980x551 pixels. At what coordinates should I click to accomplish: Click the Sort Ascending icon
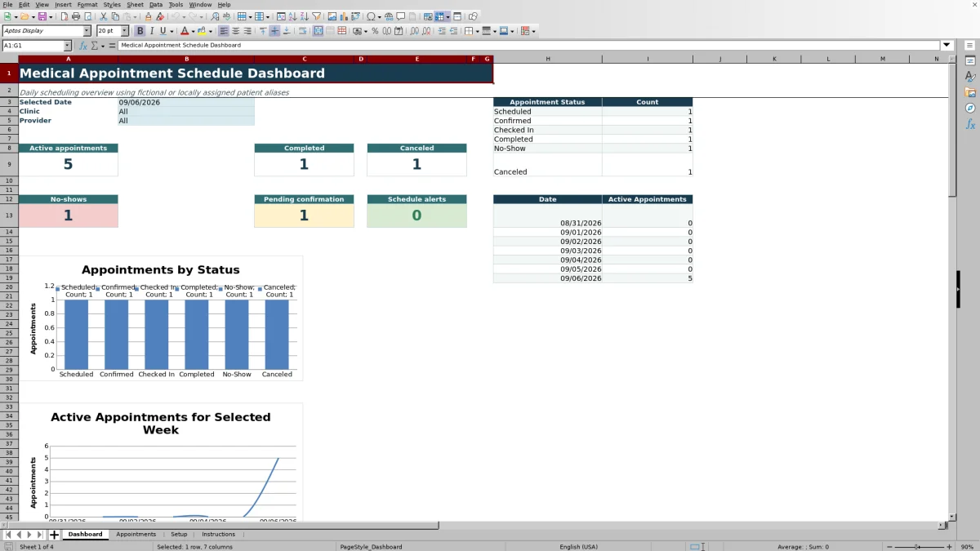[292, 16]
